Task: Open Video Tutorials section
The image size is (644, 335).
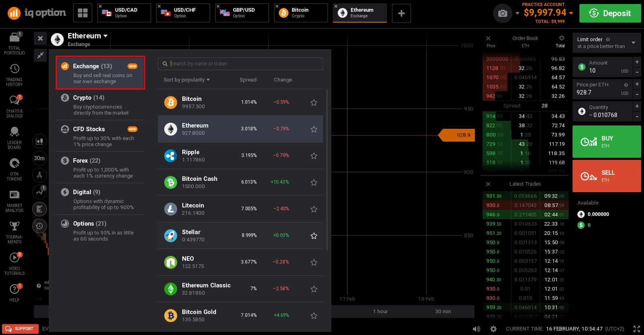Action: click(x=15, y=264)
